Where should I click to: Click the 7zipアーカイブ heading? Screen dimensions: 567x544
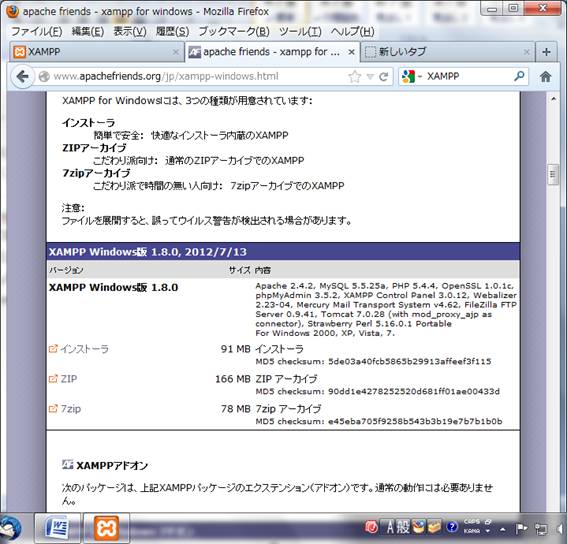click(x=96, y=173)
